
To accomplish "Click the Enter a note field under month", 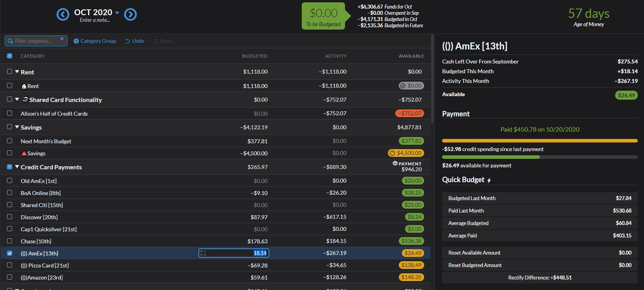I will coord(95,20).
